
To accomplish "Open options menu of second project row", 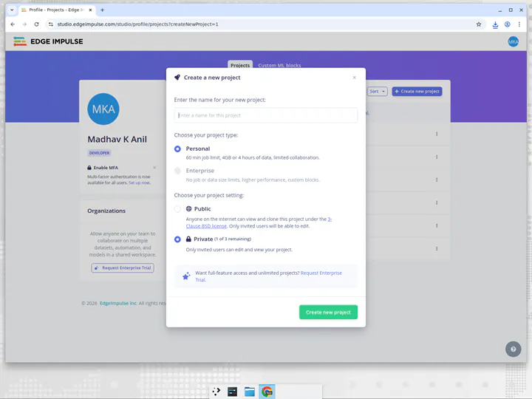I will (437, 157).
